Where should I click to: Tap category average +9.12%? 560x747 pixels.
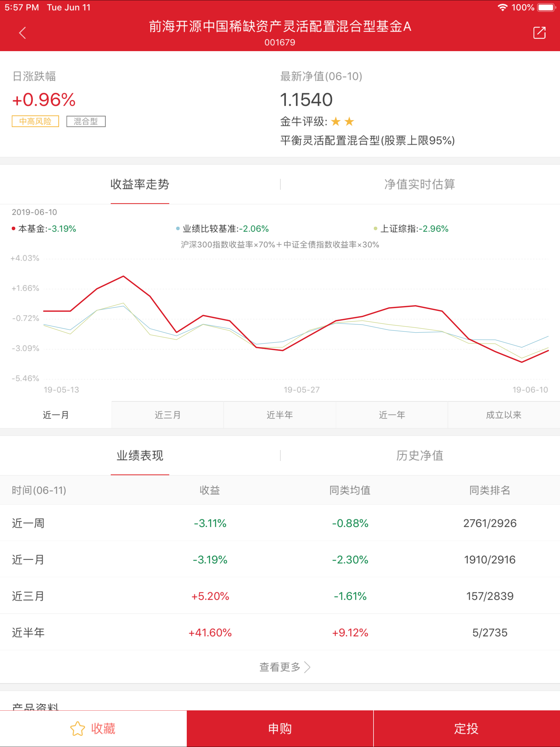click(350, 632)
